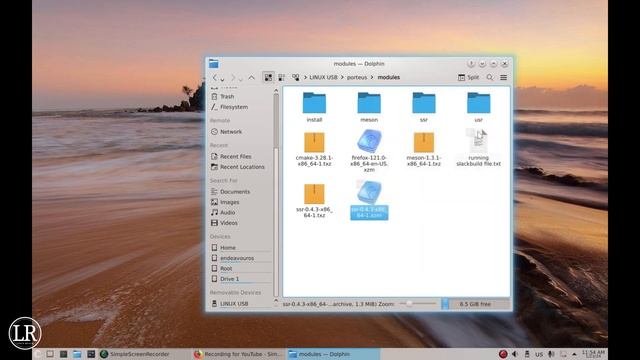Expand the chevron before modules breadcrumb

[372, 77]
